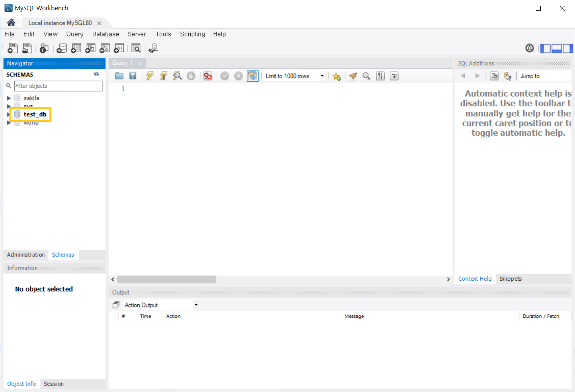Open the Object Info tab
This screenshot has height=392, width=575.
22,384
